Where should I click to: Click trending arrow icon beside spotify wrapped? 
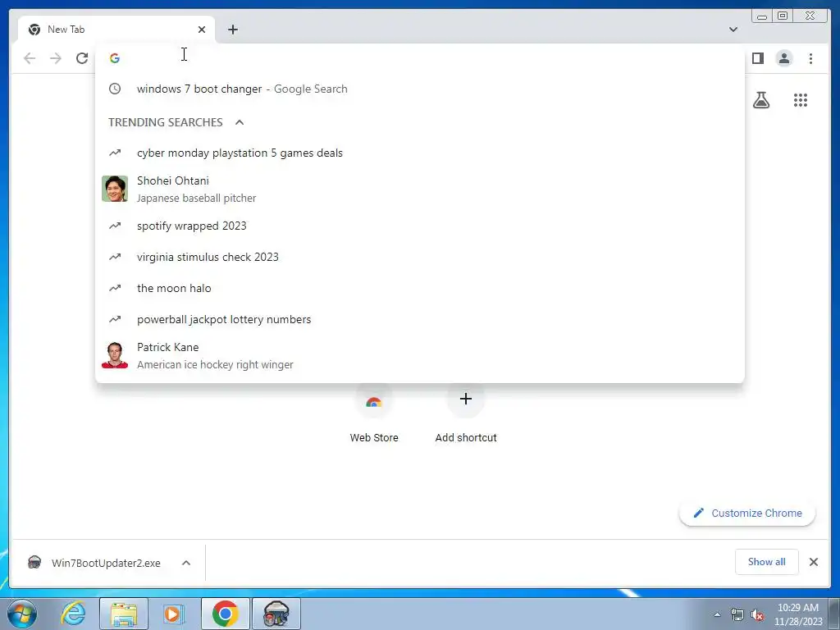[115, 226]
